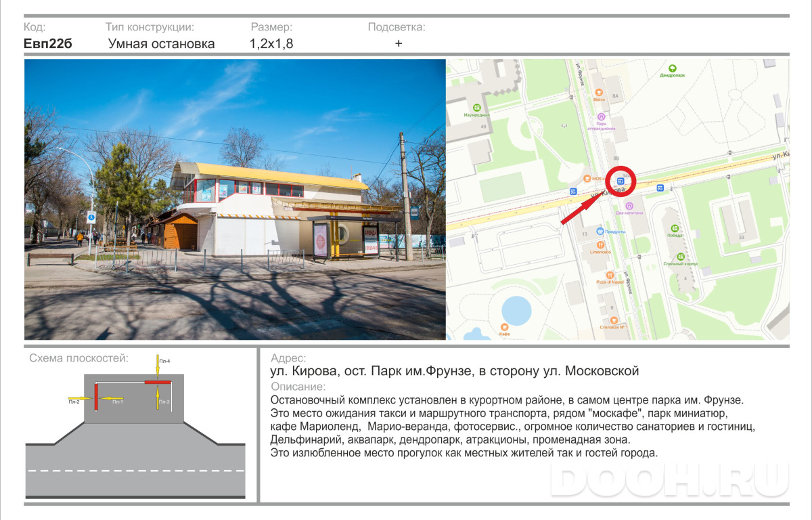This screenshot has height=520, width=812.
Task: Select the Пл-3 arrow in plane scheme
Action: click(x=157, y=397)
